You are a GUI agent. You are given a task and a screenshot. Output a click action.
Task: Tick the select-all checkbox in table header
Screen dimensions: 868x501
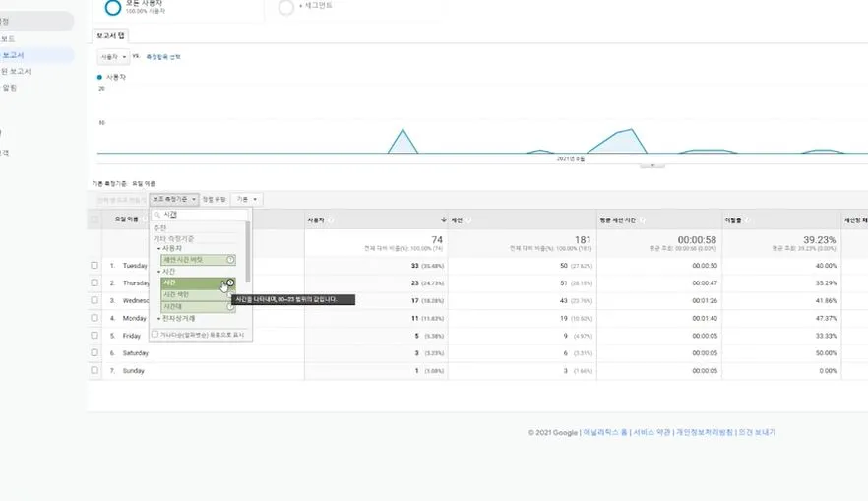pos(94,219)
